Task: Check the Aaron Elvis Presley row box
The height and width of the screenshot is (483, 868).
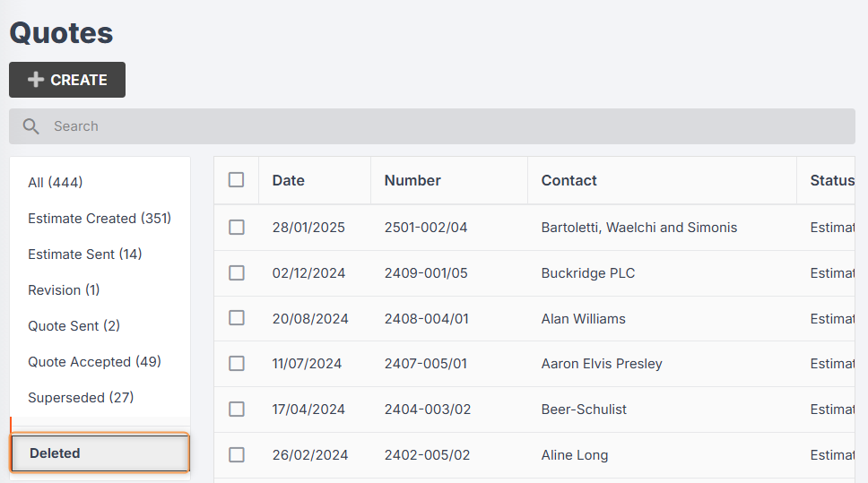Action: [237, 364]
